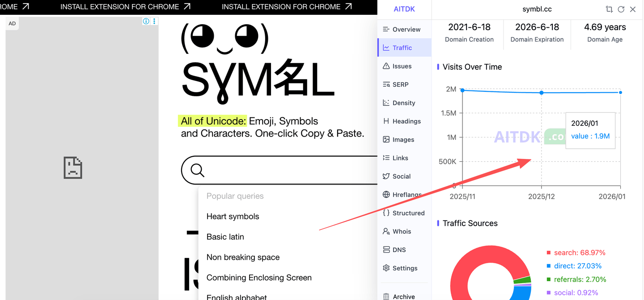Open the Images panel icon
Screen dimensions: 644x300
coord(386,140)
